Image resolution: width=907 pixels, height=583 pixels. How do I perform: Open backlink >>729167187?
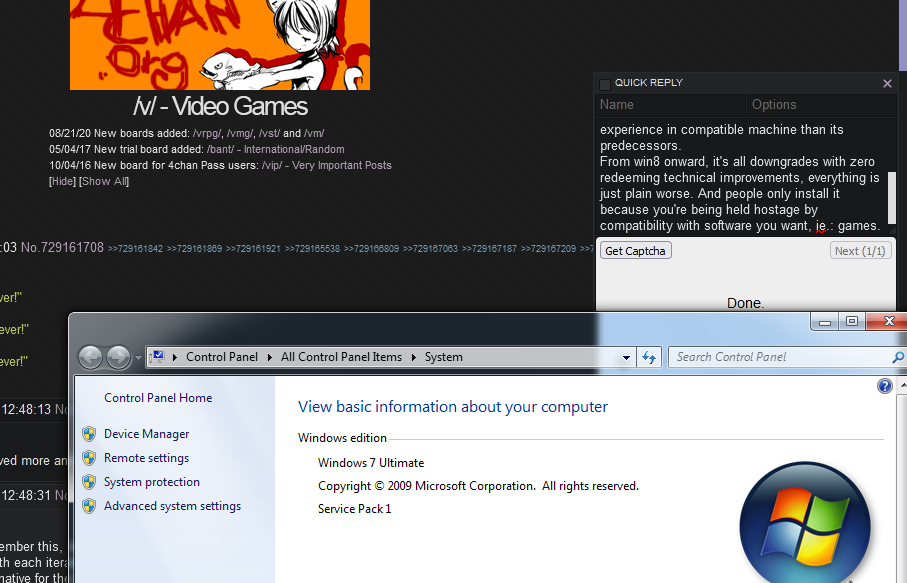point(489,249)
